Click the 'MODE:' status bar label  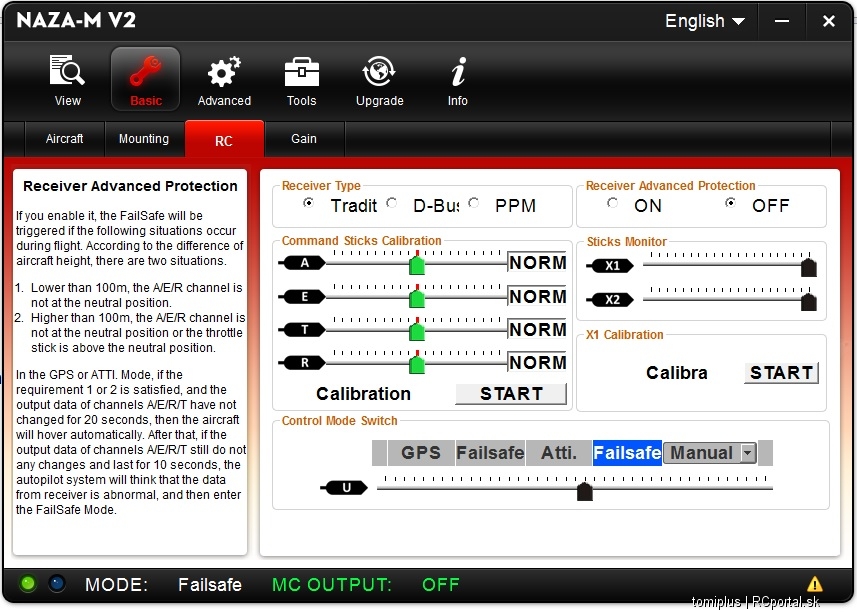tap(116, 585)
